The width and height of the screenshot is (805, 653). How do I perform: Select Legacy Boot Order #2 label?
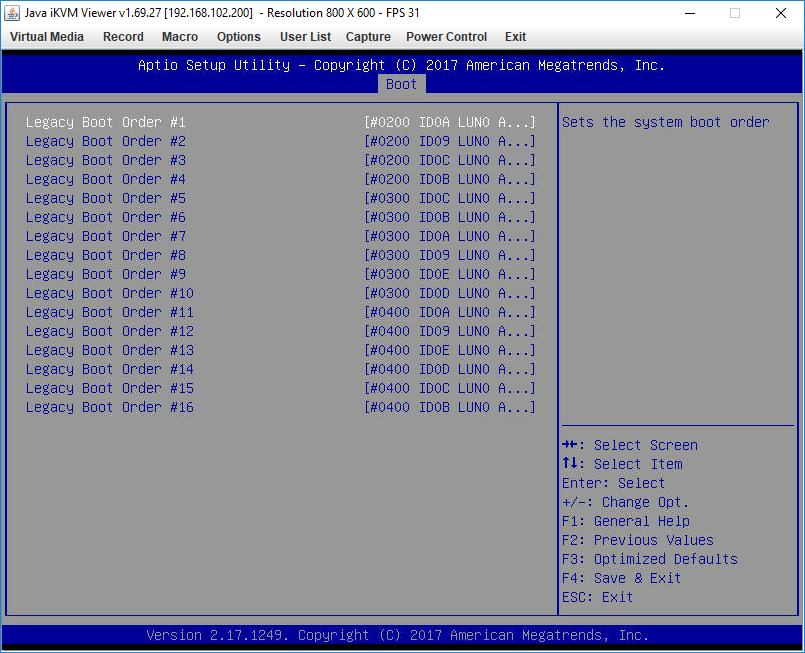106,141
